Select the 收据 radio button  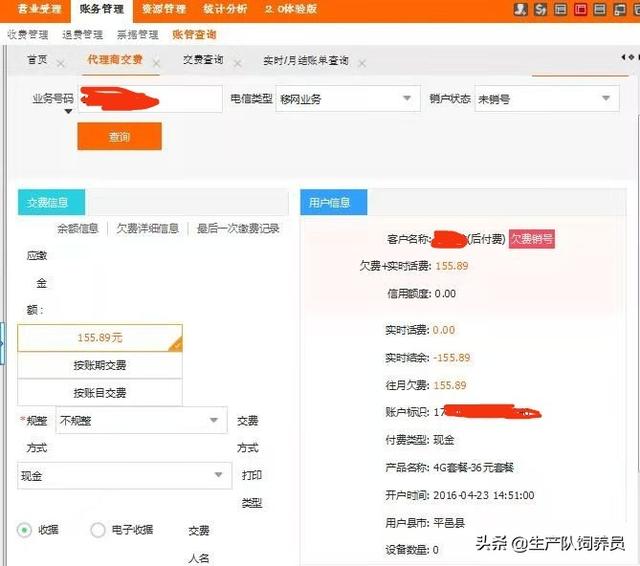pos(25,530)
